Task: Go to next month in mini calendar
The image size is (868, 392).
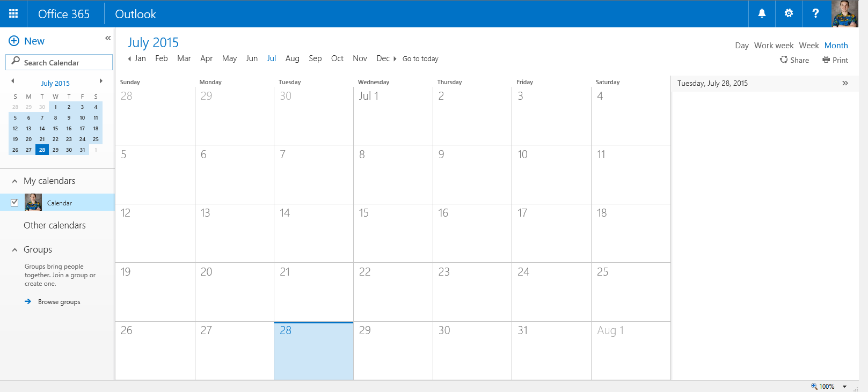Action: pyautogui.click(x=101, y=82)
